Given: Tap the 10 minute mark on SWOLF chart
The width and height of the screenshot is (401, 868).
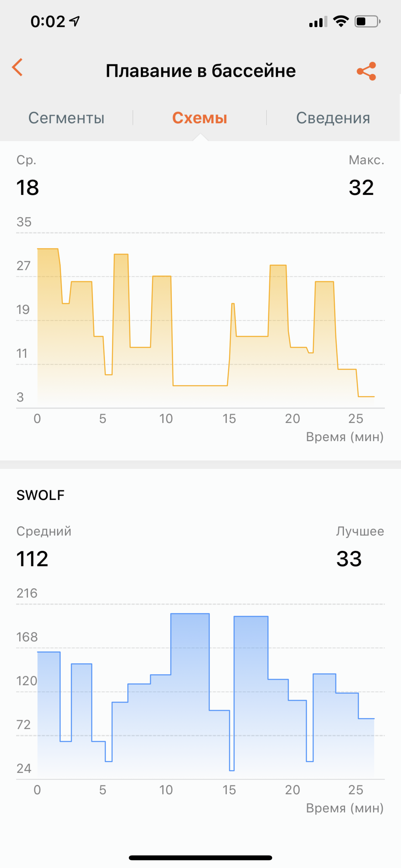Looking at the screenshot, I should [x=166, y=790].
